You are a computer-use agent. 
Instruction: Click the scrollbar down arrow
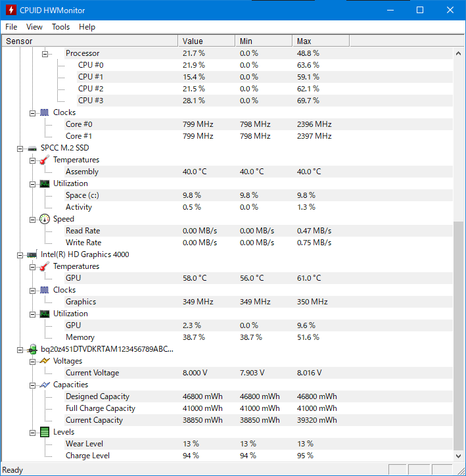click(458, 456)
